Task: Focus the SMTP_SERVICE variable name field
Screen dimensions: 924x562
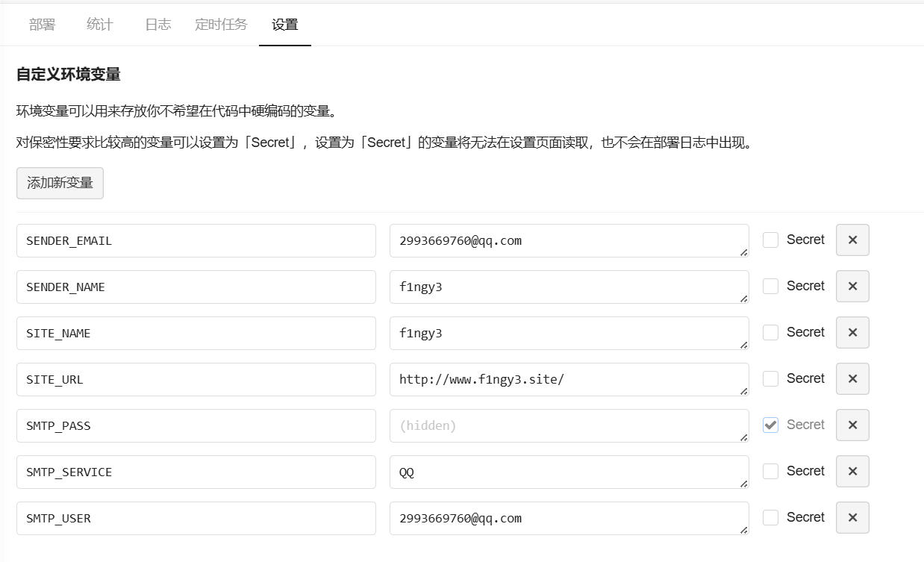Action: point(196,472)
